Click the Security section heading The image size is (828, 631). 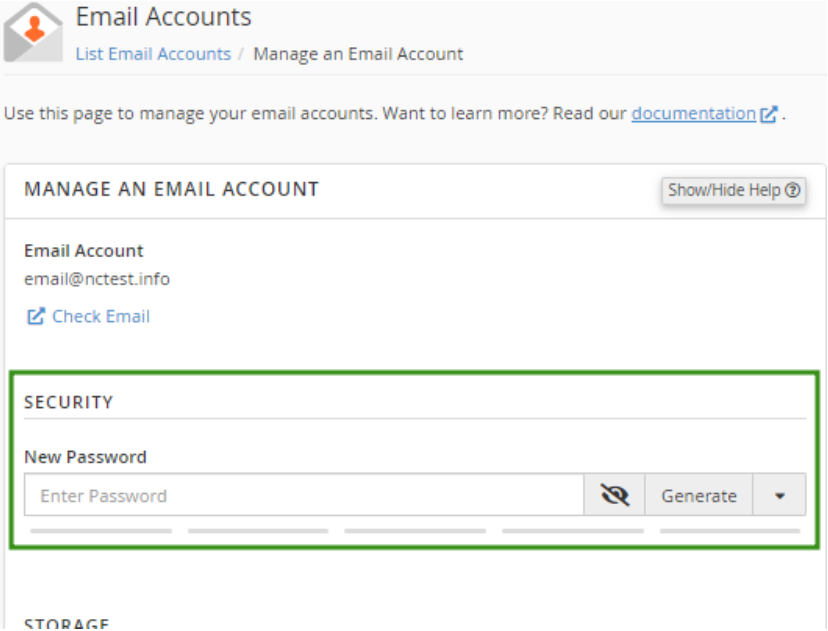click(69, 402)
